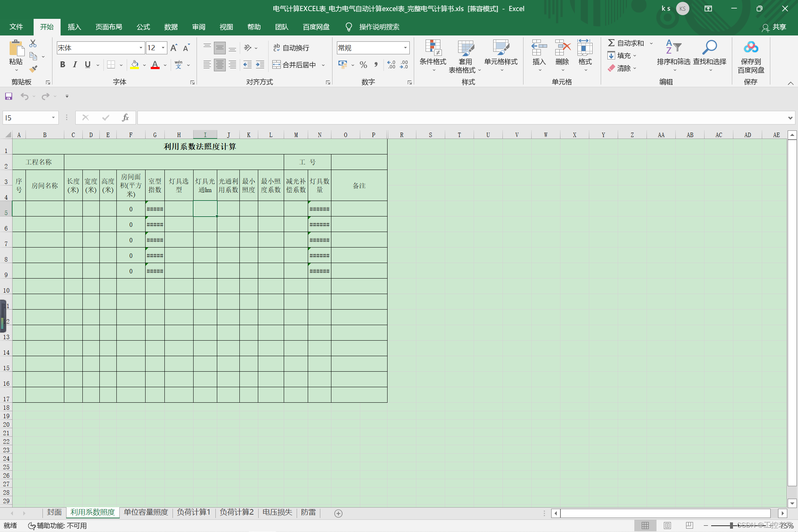This screenshot has height=532, width=798.
Task: Expand the number format dropdown 常规
Action: click(405, 48)
